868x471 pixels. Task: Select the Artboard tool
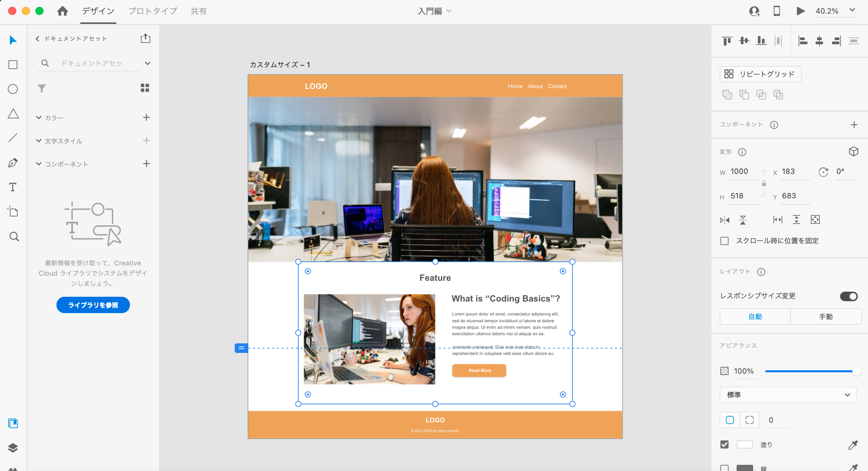(13, 211)
